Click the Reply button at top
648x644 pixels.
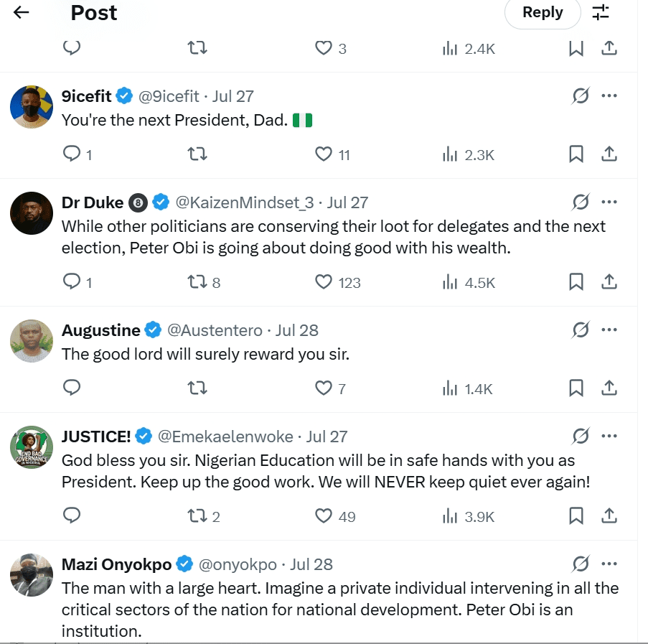[x=543, y=12]
